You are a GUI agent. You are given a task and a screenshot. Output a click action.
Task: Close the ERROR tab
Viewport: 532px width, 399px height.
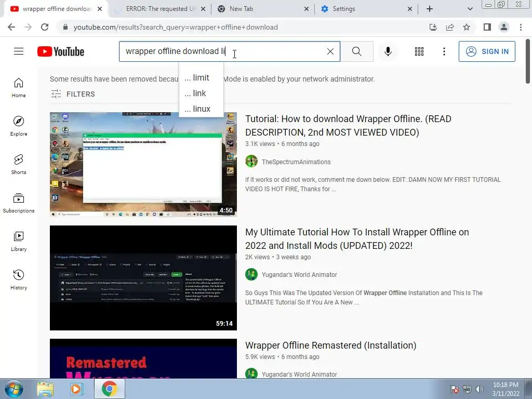pyautogui.click(x=203, y=9)
